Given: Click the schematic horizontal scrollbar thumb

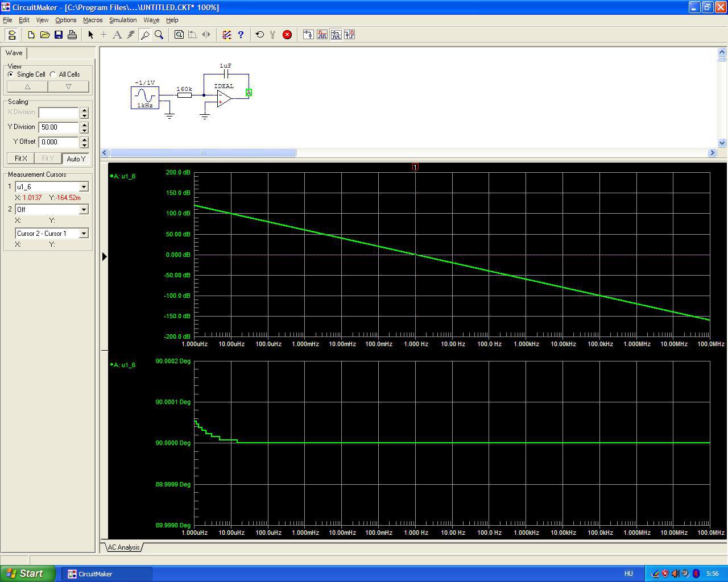Looking at the screenshot, I should pyautogui.click(x=202, y=152).
